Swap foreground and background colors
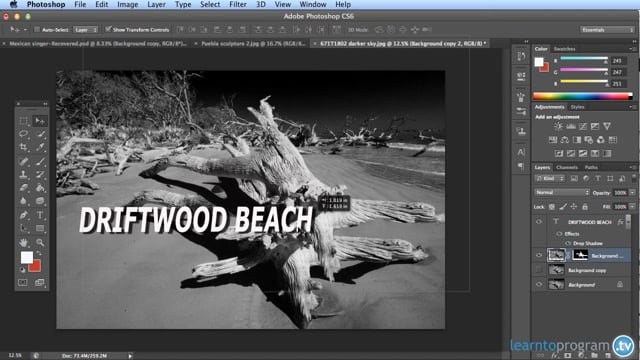 [x=39, y=253]
